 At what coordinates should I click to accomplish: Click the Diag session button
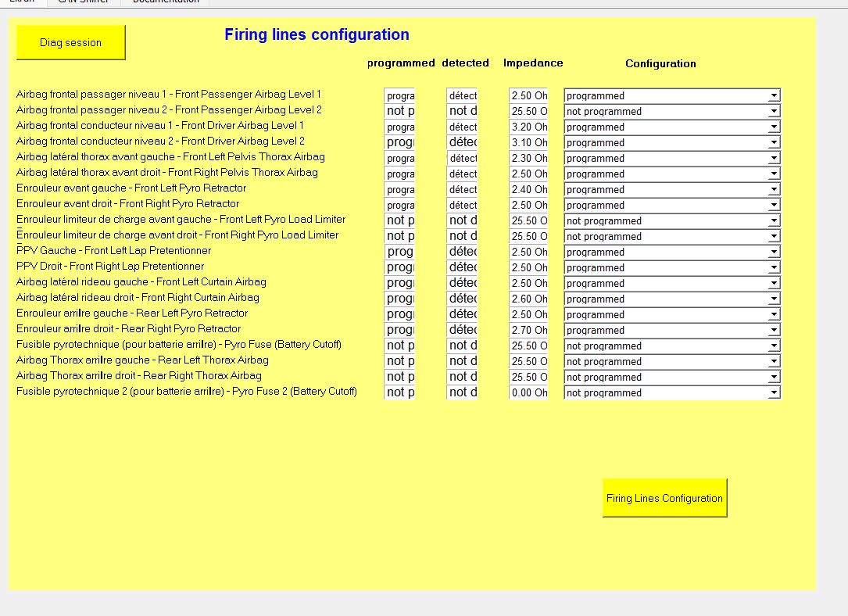click(x=70, y=42)
